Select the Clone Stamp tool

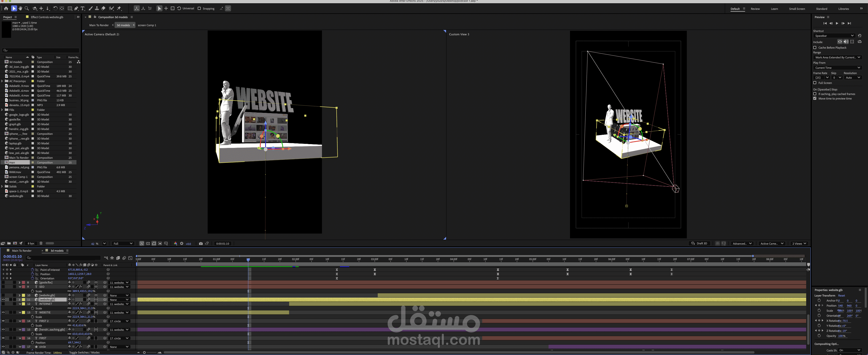coord(97,8)
